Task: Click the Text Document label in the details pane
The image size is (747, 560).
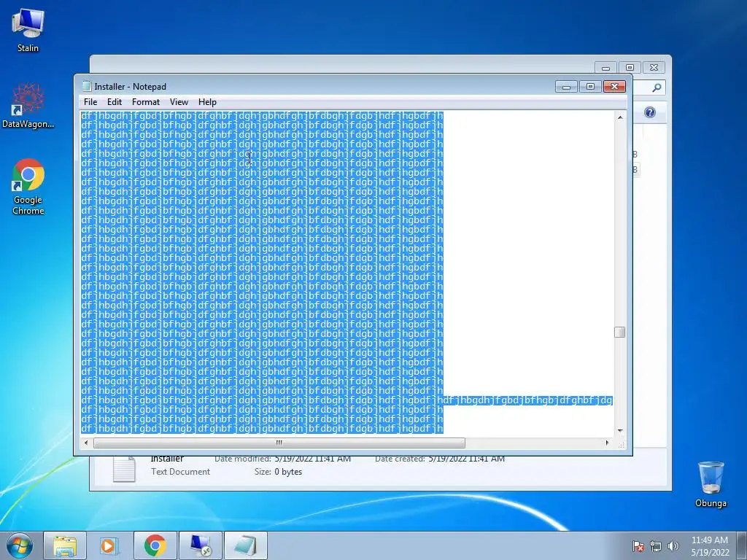Action: coord(181,472)
